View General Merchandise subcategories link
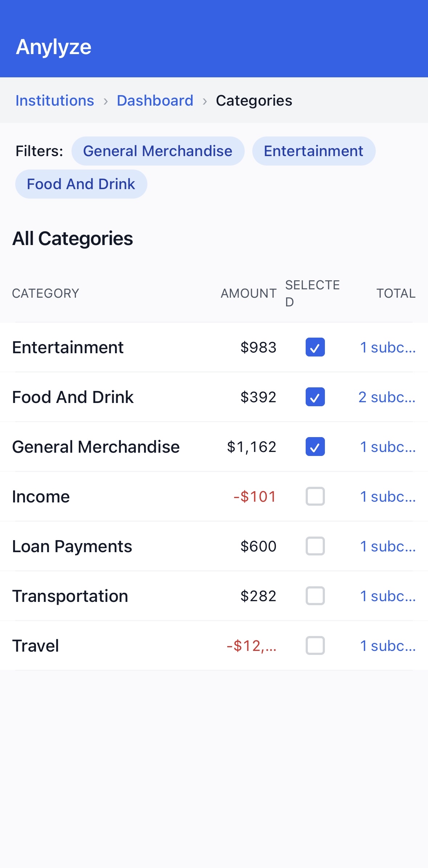Image resolution: width=428 pixels, height=868 pixels. 388,447
